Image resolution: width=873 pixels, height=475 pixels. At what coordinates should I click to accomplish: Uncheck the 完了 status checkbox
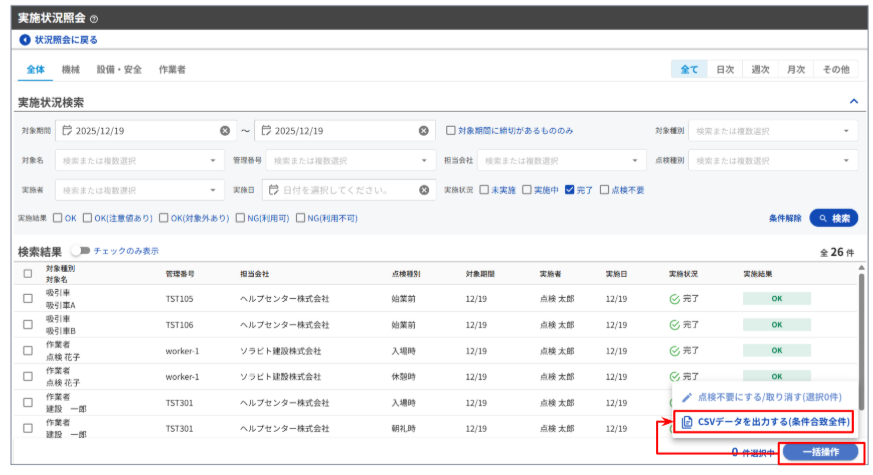(570, 190)
